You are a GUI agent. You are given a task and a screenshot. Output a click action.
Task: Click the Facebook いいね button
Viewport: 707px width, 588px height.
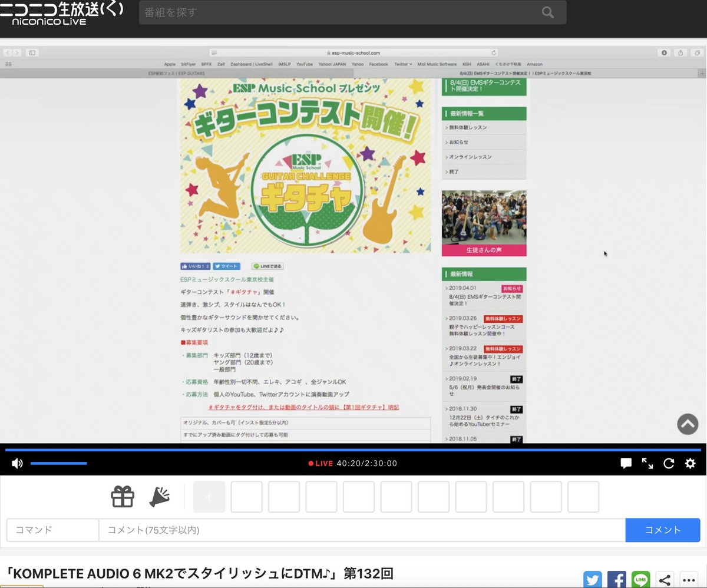196,266
